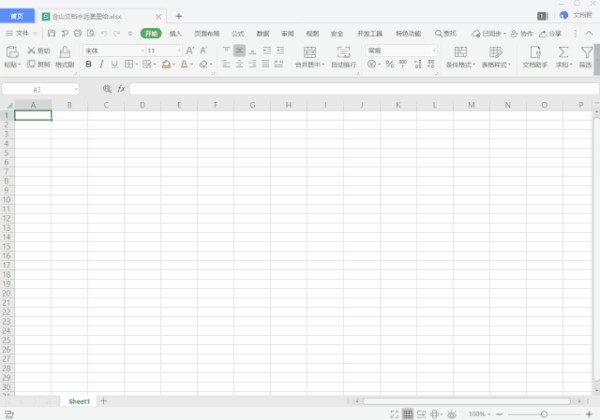Click the Print Preview icon

91,33
